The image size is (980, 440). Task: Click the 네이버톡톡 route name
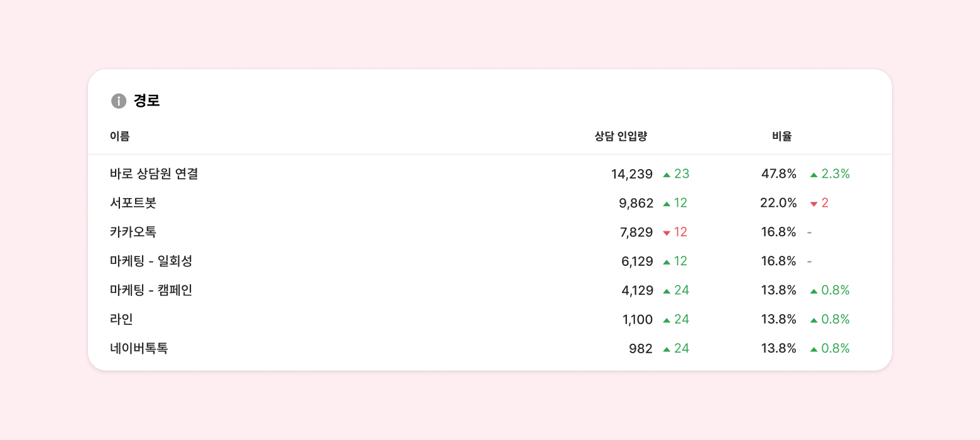[139, 348]
